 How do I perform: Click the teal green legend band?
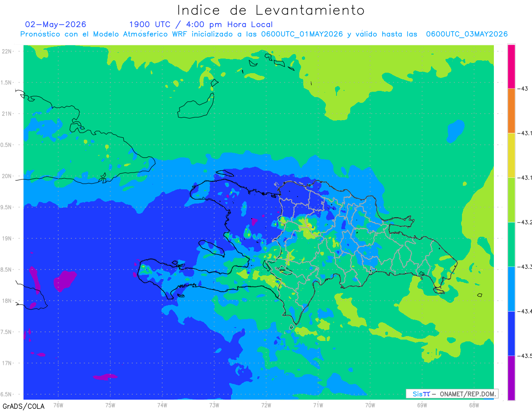(511, 244)
